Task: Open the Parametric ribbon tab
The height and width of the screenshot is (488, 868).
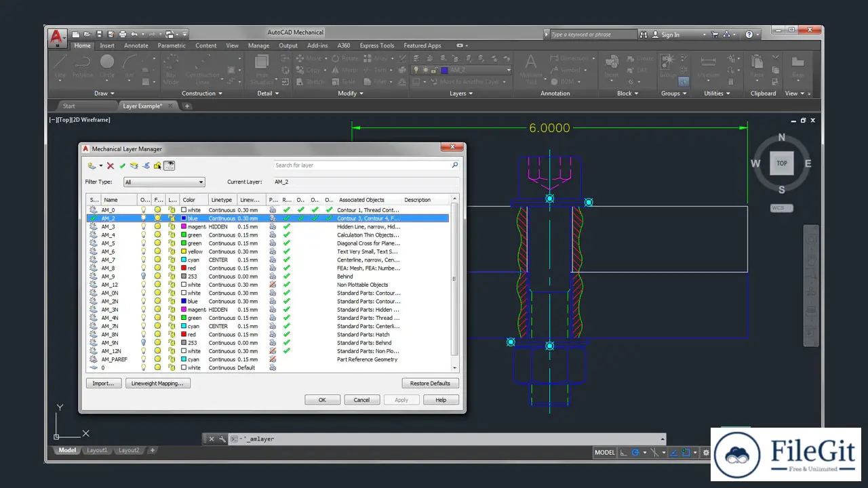Action: point(172,46)
